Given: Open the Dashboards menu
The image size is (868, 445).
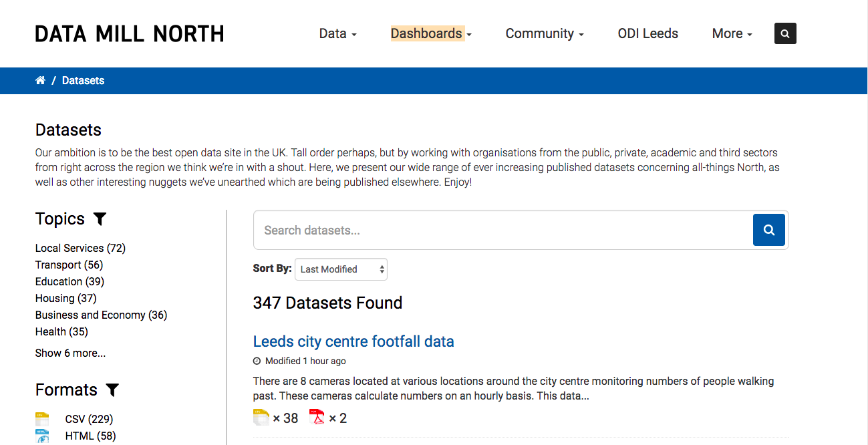Looking at the screenshot, I should [x=431, y=33].
